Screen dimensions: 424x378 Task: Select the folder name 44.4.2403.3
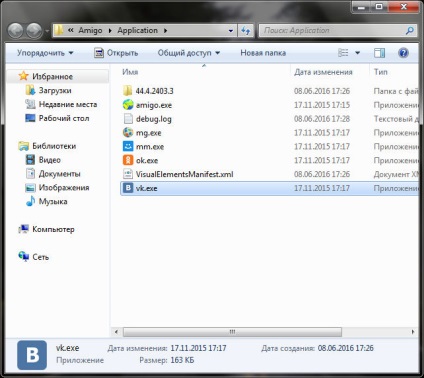[154, 91]
